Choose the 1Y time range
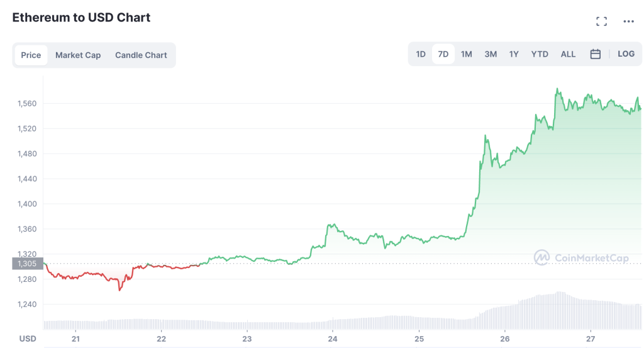 pos(514,54)
